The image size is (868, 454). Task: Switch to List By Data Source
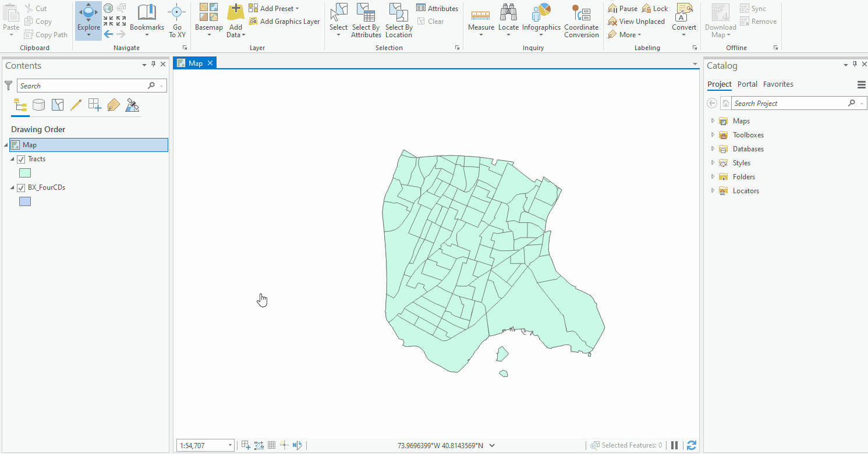click(39, 105)
